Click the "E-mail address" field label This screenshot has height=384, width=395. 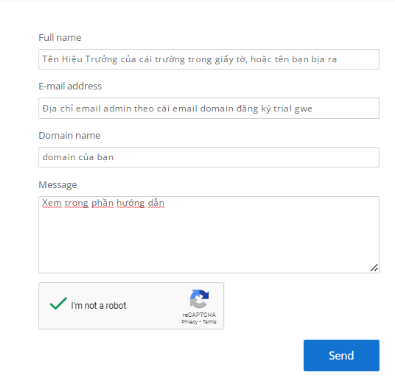pos(70,86)
